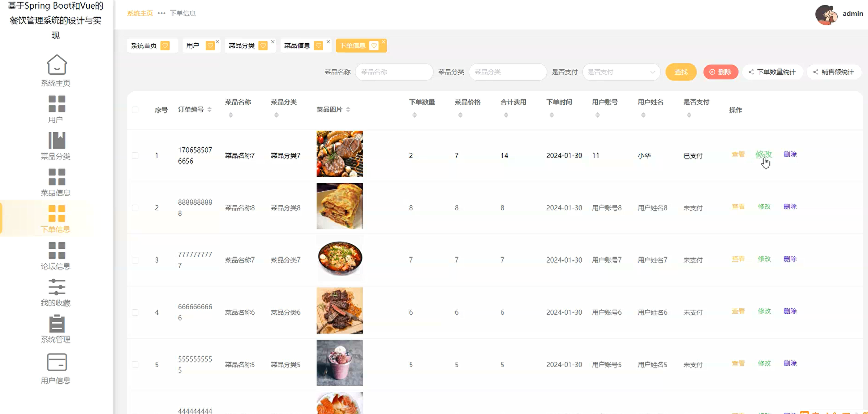
Task: Click the tag icon on 菜品信息 tab
Action: coord(318,46)
